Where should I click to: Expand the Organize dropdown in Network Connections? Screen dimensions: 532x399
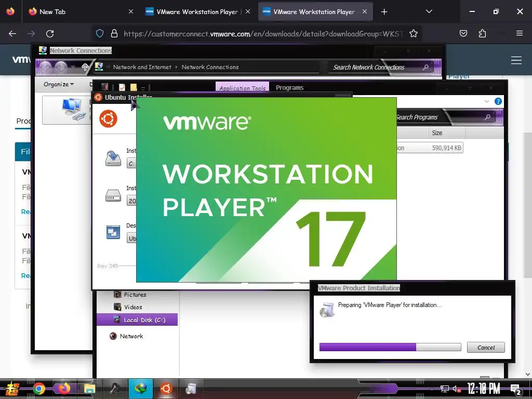point(58,84)
